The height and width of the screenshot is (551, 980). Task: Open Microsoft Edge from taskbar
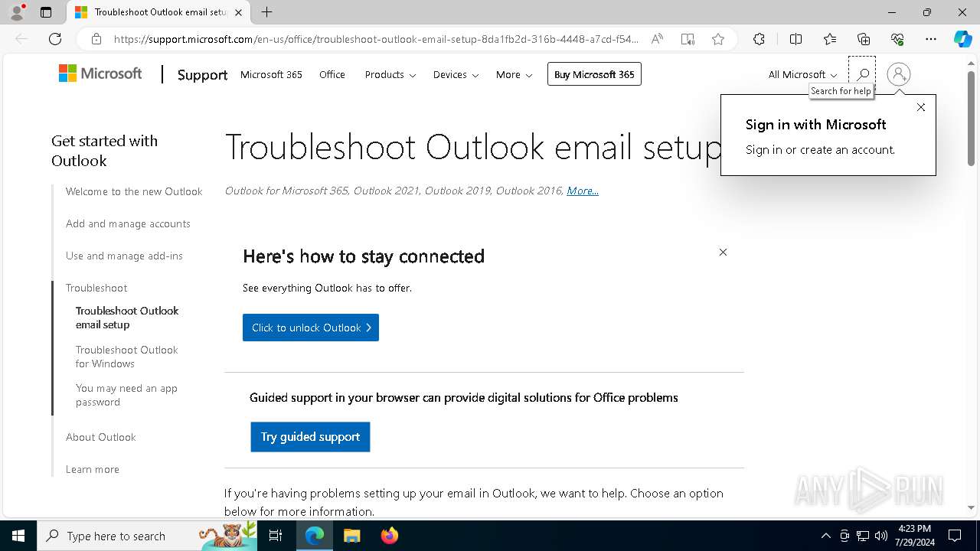pos(315,536)
